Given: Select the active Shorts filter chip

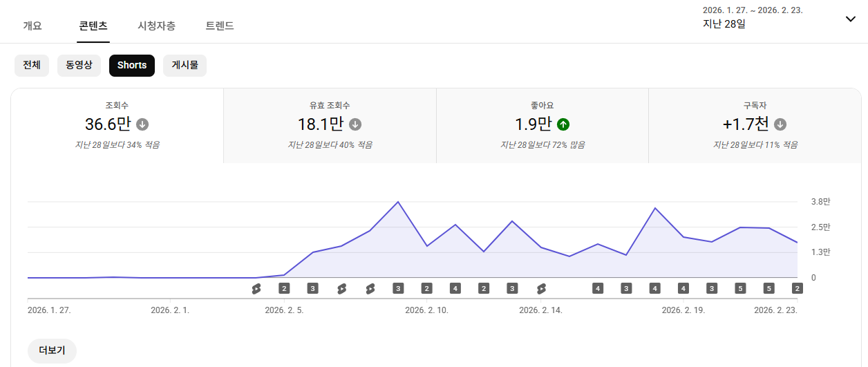Looking at the screenshot, I should [132, 66].
